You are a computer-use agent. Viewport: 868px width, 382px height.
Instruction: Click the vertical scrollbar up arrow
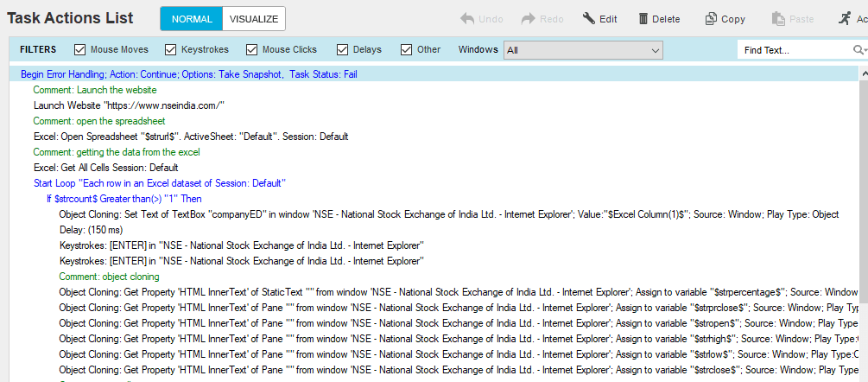[x=864, y=73]
